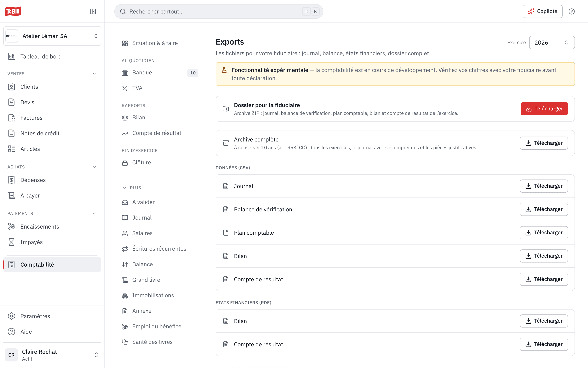Viewport: 588px width, 368px height.
Task: Open Factures in the sidebar
Action: (x=52, y=118)
